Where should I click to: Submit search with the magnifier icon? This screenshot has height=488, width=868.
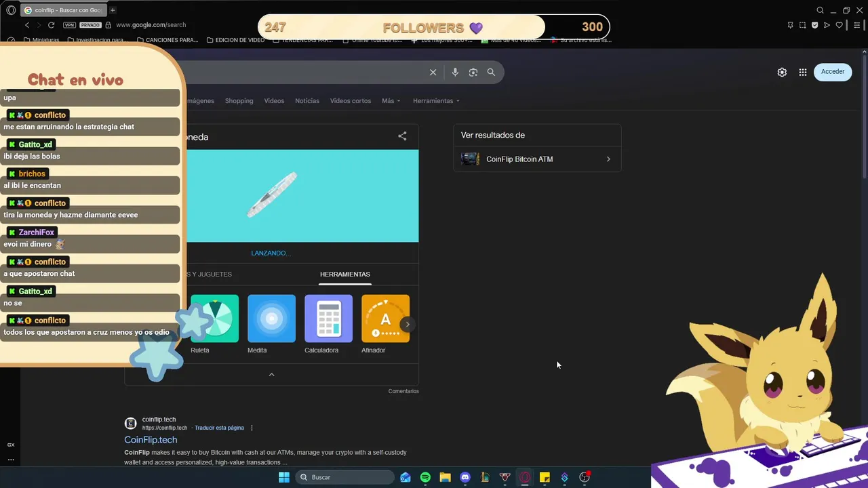491,73
